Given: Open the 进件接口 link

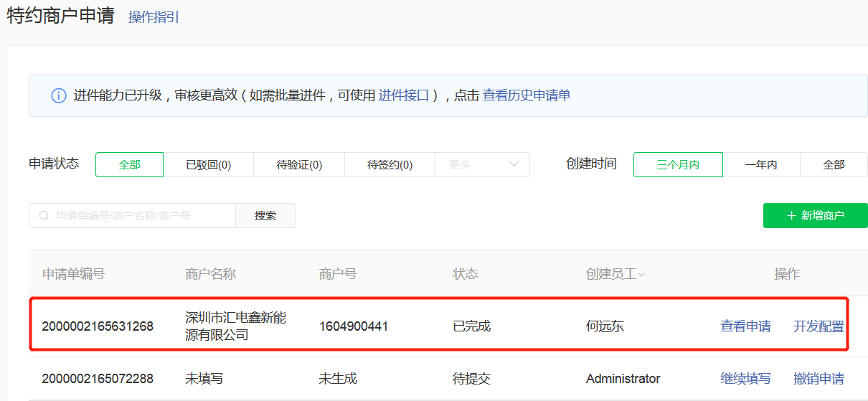Looking at the screenshot, I should point(403,95).
